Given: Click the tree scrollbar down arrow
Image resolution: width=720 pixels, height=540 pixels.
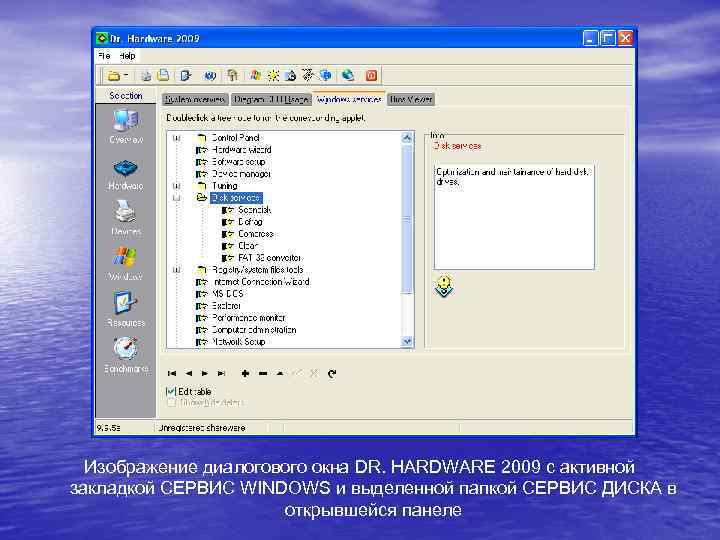Looking at the screenshot, I should [x=407, y=341].
